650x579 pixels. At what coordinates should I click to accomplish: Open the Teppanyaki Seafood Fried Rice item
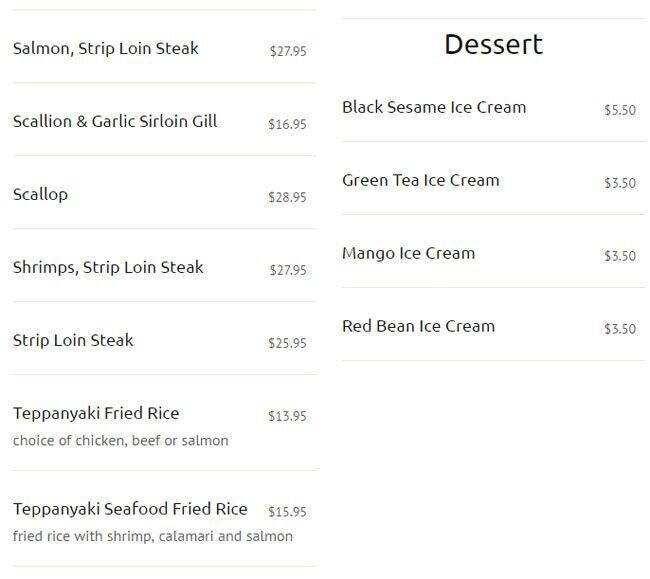tap(130, 509)
